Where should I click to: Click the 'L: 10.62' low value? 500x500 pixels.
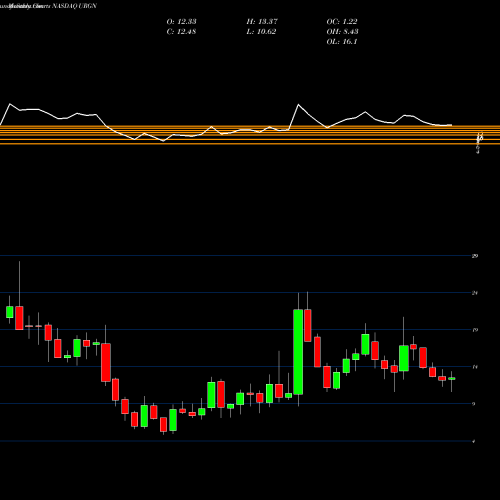click(x=261, y=32)
